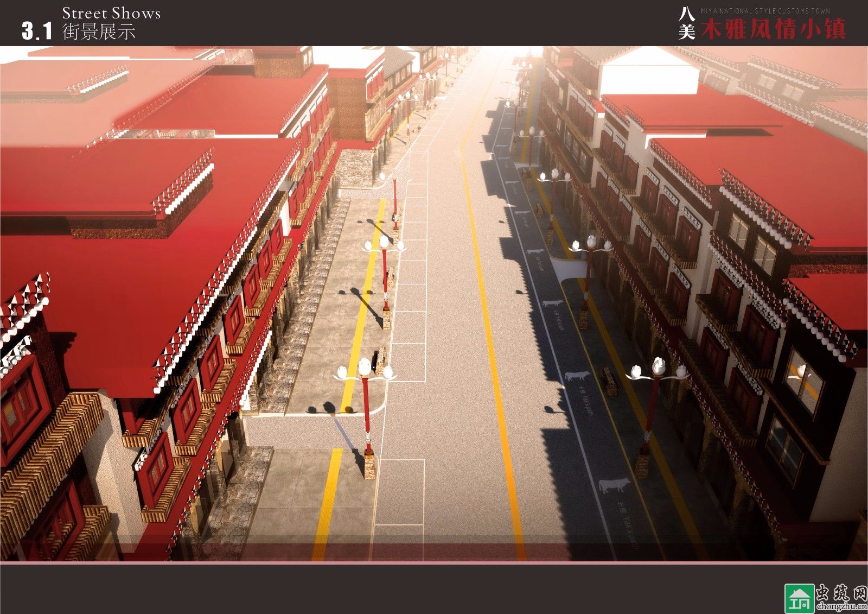This screenshot has width=868, height=614.
Task: Open the chongzhu.cn link text
Action: [x=841, y=606]
